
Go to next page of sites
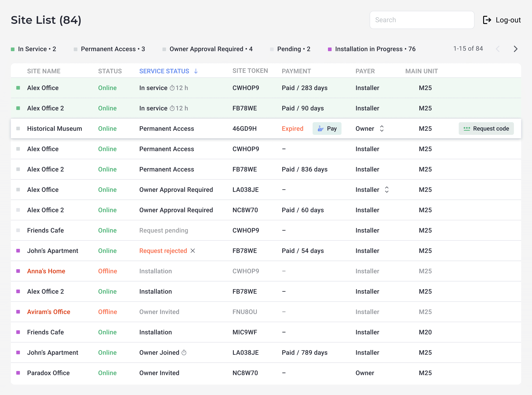(516, 49)
